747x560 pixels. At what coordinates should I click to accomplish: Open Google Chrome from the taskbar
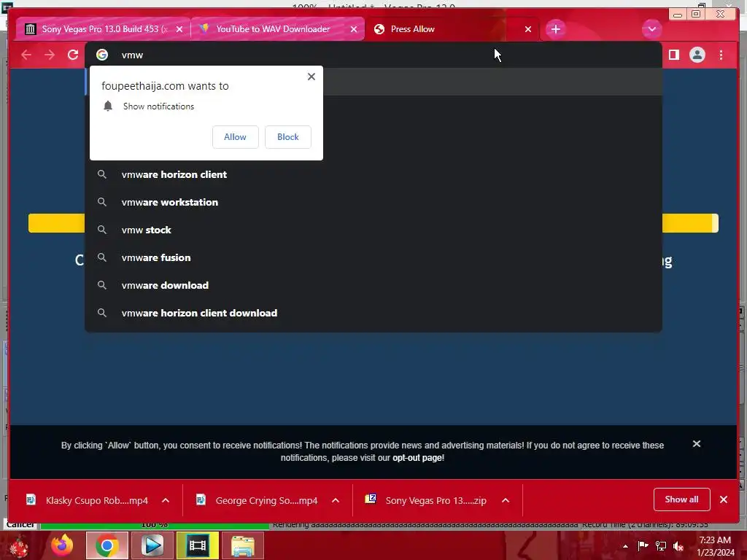tap(107, 545)
